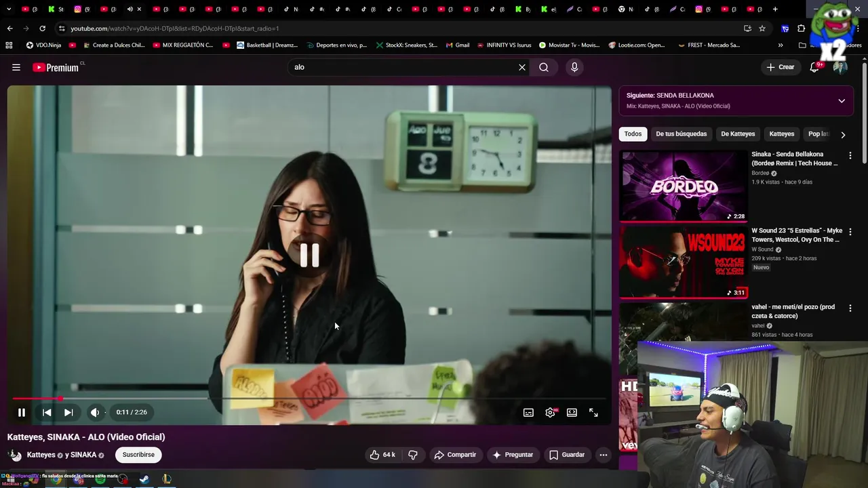Open the SINAKA channel link

(83, 455)
